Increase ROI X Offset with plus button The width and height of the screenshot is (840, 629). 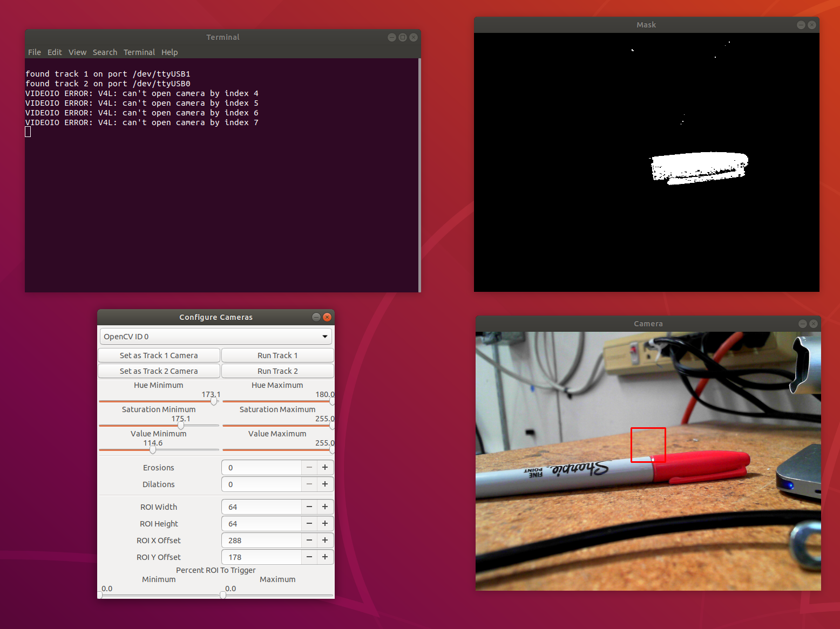[325, 541]
